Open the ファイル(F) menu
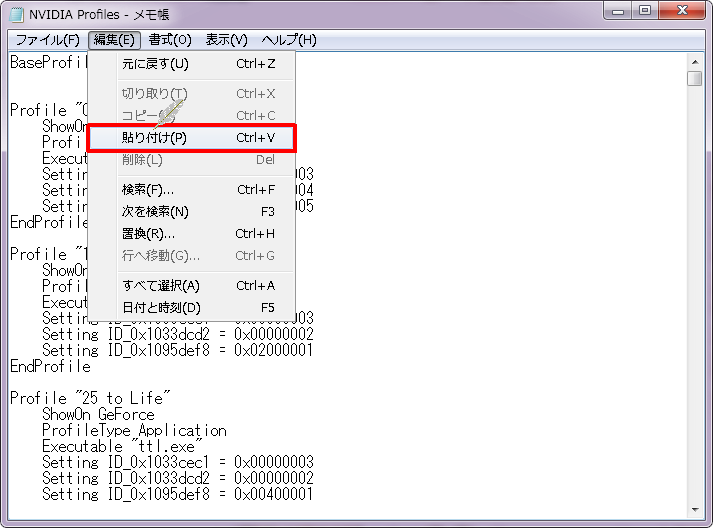713x528 pixels. tap(47, 40)
